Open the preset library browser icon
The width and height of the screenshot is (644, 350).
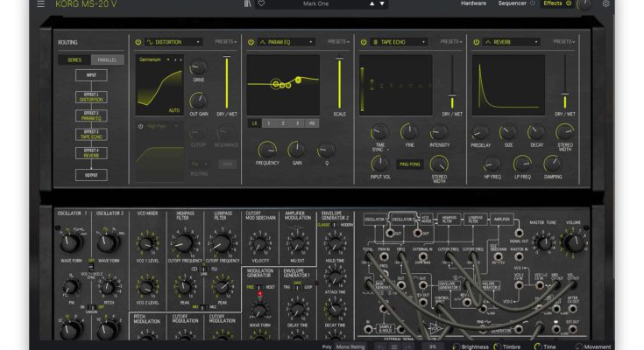click(247, 4)
